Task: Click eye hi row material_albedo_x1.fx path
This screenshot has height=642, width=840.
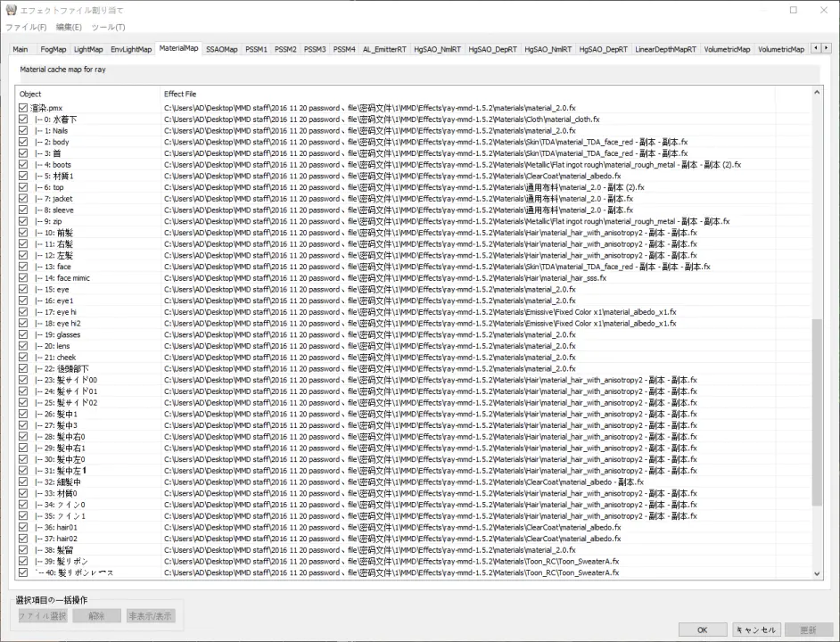Action: [x=420, y=312]
